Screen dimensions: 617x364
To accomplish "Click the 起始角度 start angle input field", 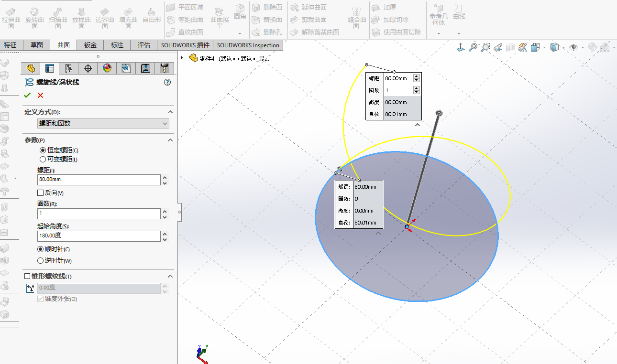I will coord(99,236).
